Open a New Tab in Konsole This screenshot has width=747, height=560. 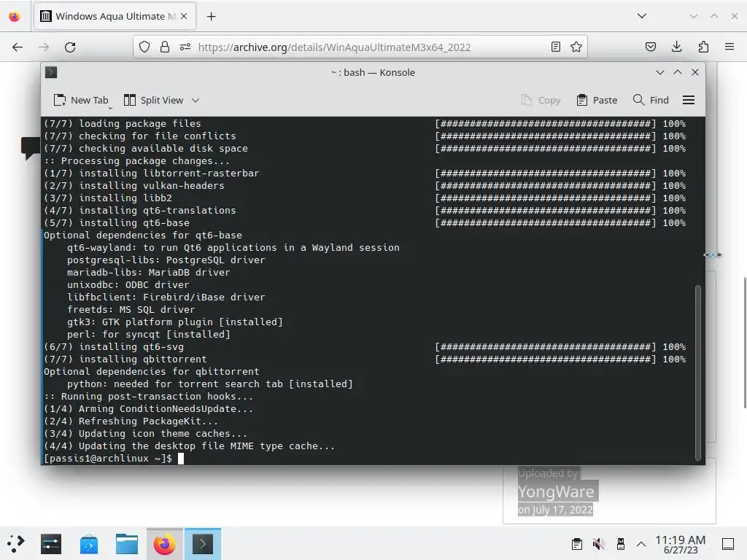pyautogui.click(x=80, y=101)
